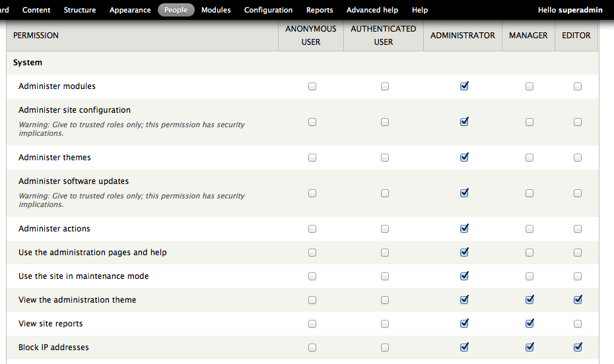Check Block IP addresses for Anonymous user

312,348
